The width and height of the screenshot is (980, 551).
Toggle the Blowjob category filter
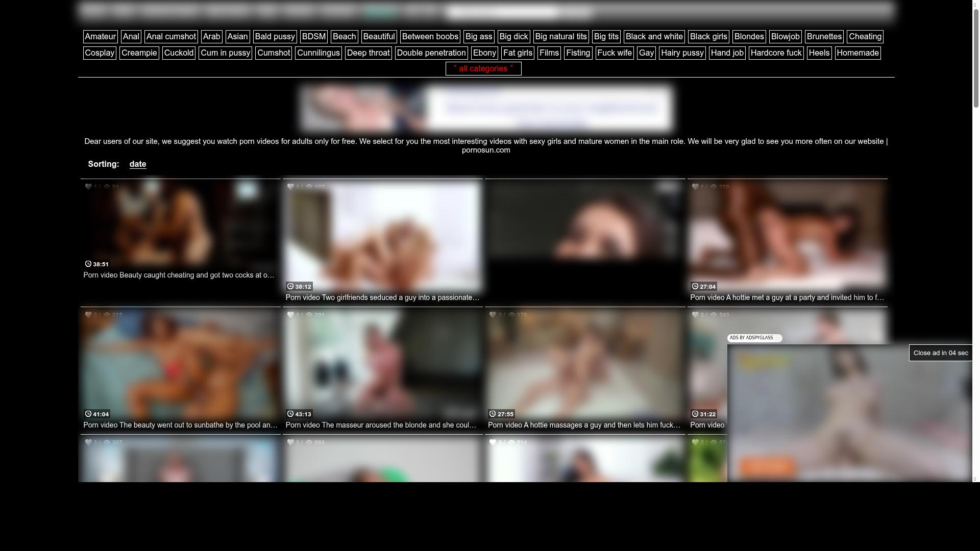point(785,36)
